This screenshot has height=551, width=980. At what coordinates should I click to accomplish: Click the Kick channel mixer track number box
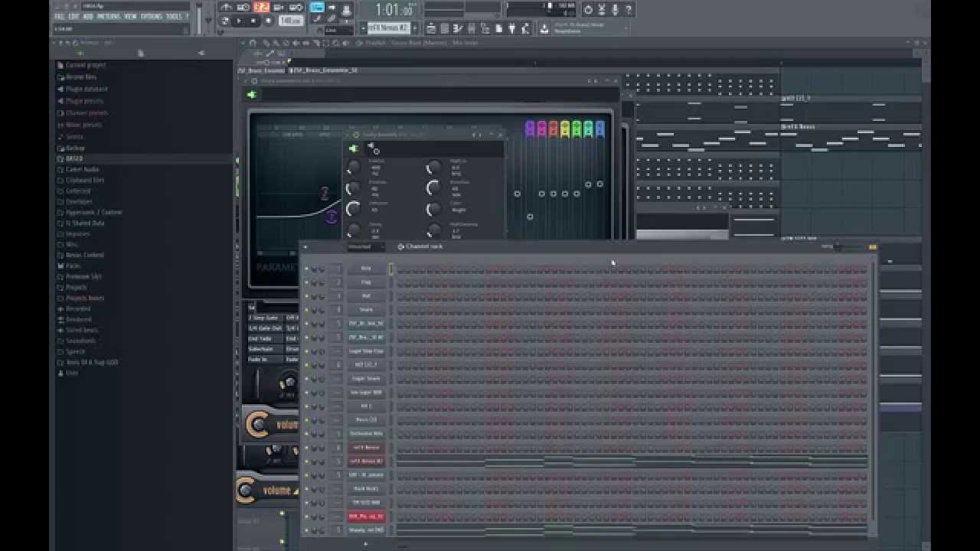point(337,269)
